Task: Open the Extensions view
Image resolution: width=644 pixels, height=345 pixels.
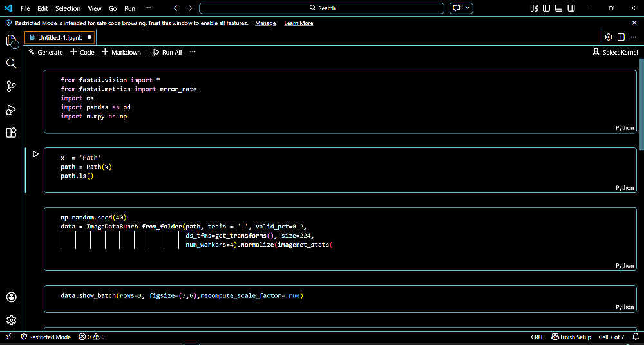Action: pos(11,133)
